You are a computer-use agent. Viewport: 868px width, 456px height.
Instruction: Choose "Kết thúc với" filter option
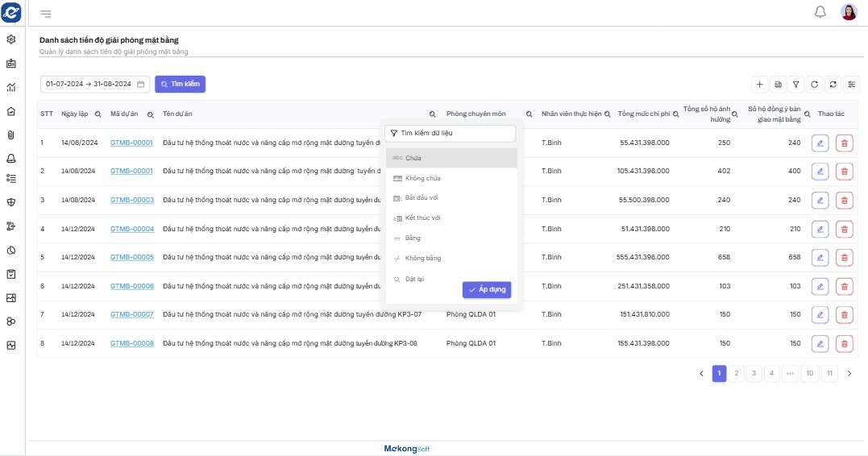(x=422, y=218)
